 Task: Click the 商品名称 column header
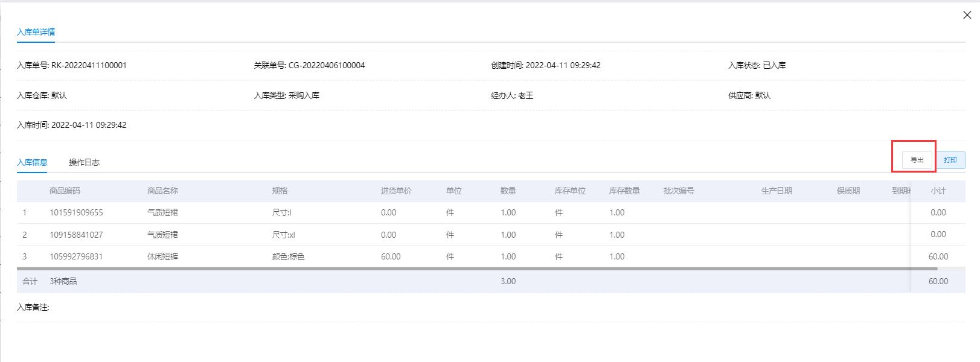162,191
